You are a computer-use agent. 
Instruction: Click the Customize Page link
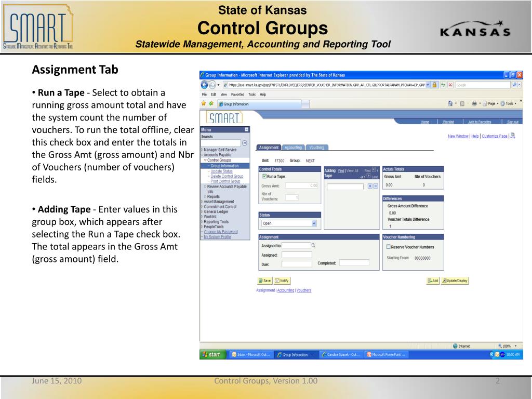pos(495,136)
